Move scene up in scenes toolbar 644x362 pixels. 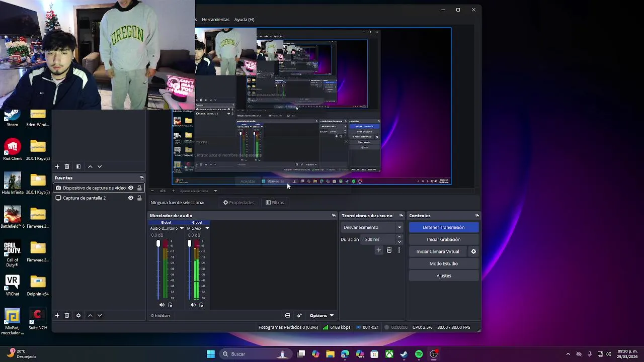(x=90, y=166)
